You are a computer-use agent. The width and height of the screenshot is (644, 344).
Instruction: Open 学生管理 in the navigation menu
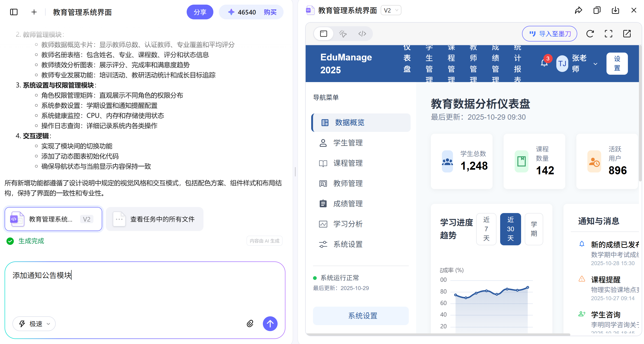[x=348, y=143]
